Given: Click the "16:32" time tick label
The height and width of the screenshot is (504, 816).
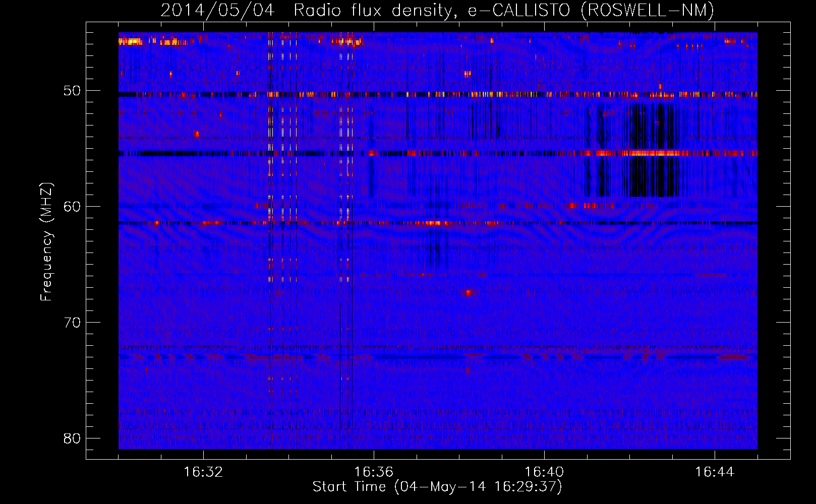Looking at the screenshot, I should tap(203, 472).
